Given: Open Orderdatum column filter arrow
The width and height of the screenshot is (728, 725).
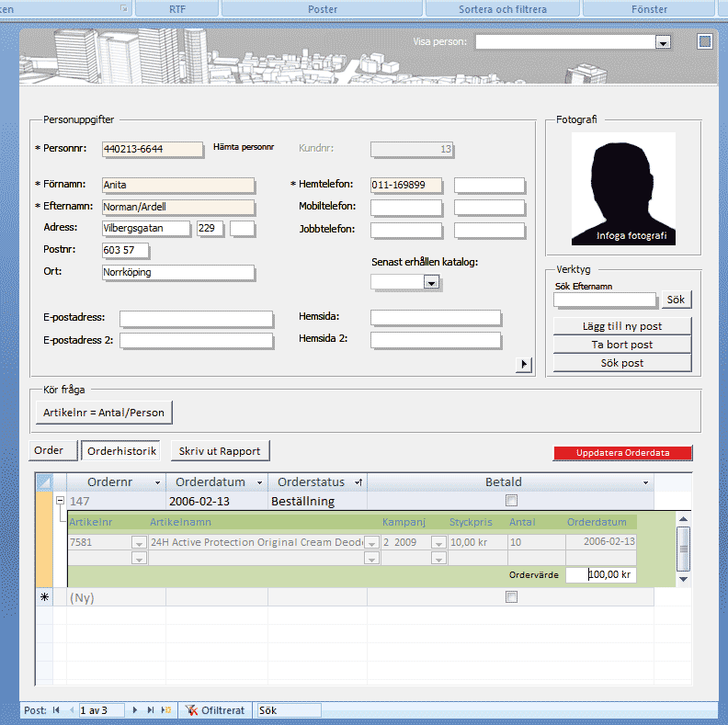Looking at the screenshot, I should pyautogui.click(x=259, y=482).
